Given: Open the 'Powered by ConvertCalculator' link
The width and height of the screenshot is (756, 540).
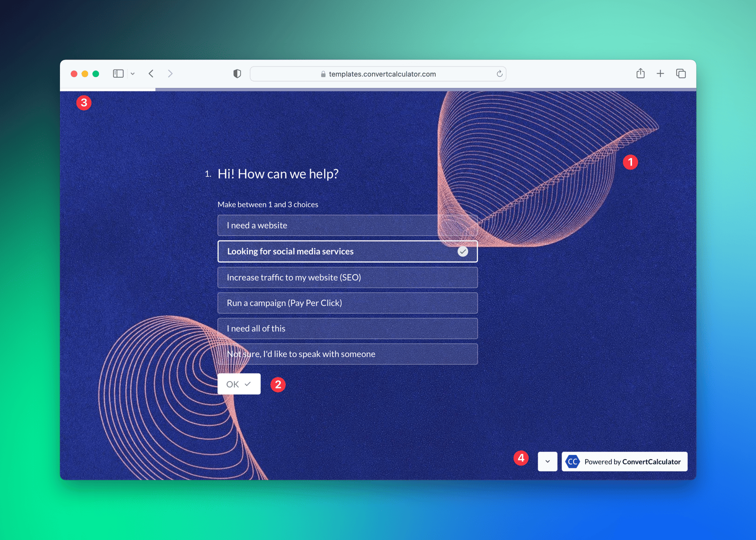Looking at the screenshot, I should point(625,461).
